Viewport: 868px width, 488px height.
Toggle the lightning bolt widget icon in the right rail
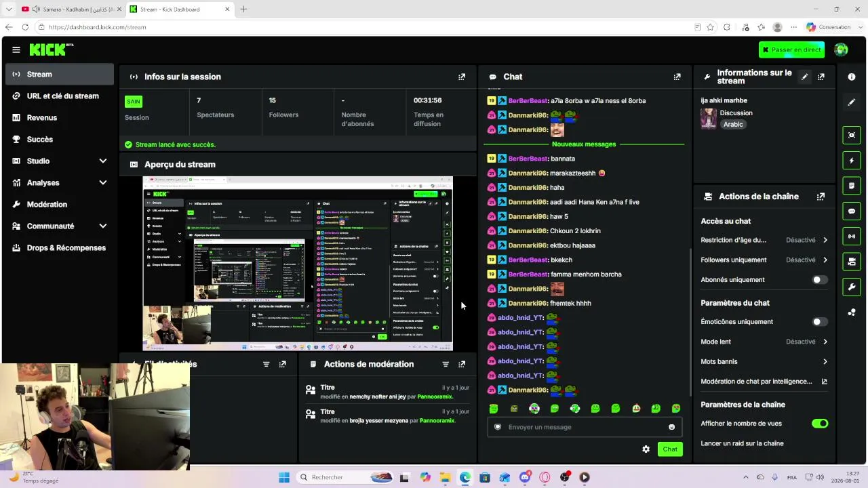pos(852,161)
